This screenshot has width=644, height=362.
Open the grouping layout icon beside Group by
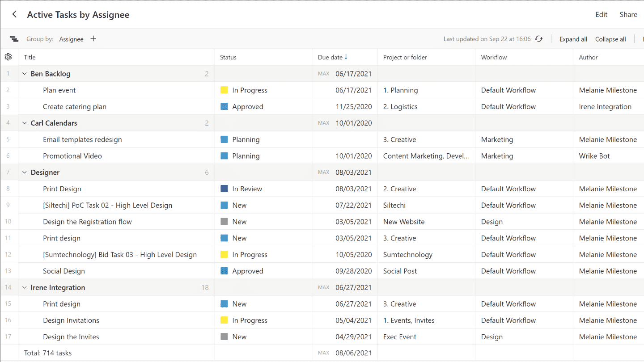coord(14,39)
